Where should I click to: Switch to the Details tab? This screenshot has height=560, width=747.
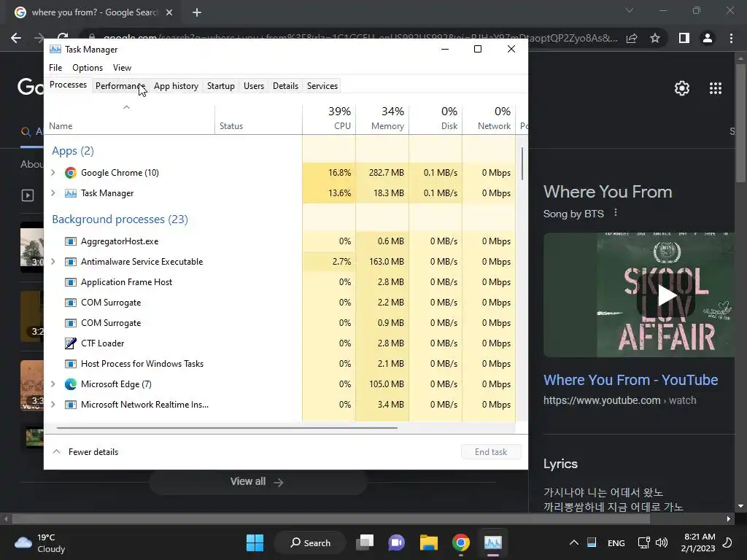[x=285, y=86]
